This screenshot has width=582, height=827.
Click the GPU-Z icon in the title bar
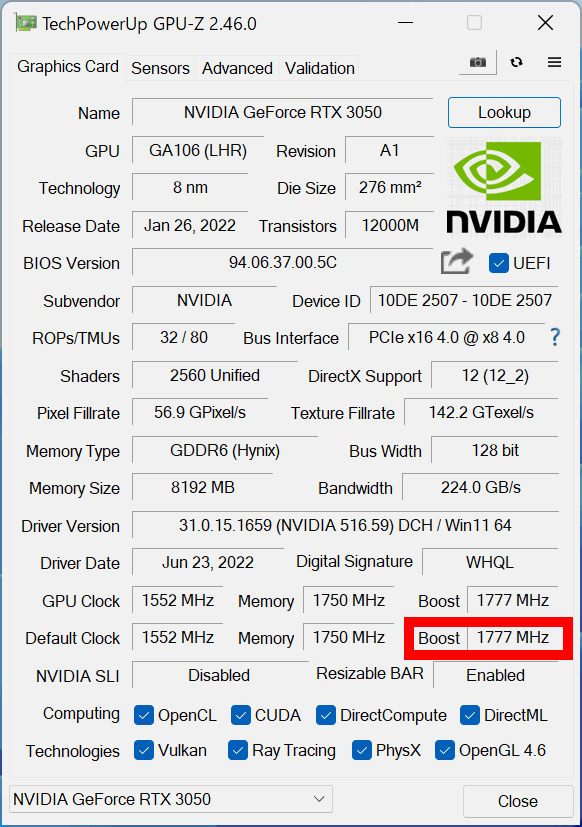coord(26,21)
